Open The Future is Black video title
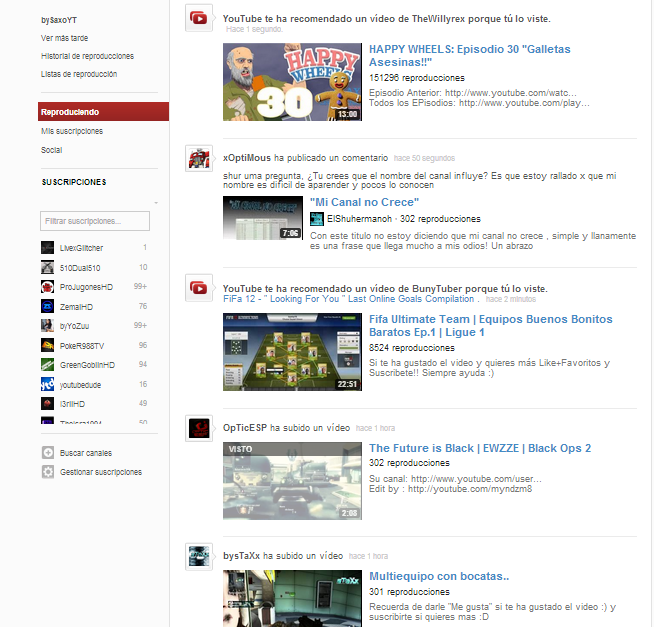Image resolution: width=654 pixels, height=627 pixels. [x=480, y=448]
